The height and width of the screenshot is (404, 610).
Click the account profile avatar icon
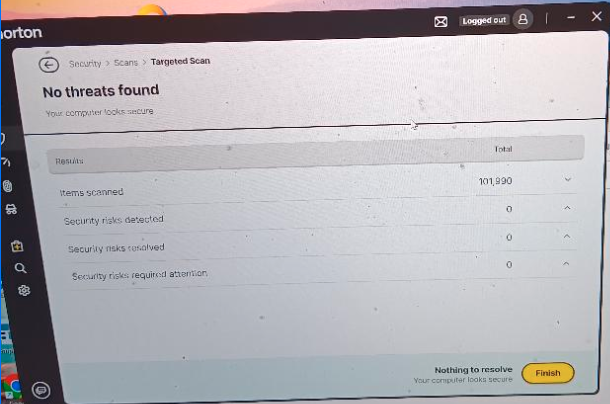tap(522, 19)
